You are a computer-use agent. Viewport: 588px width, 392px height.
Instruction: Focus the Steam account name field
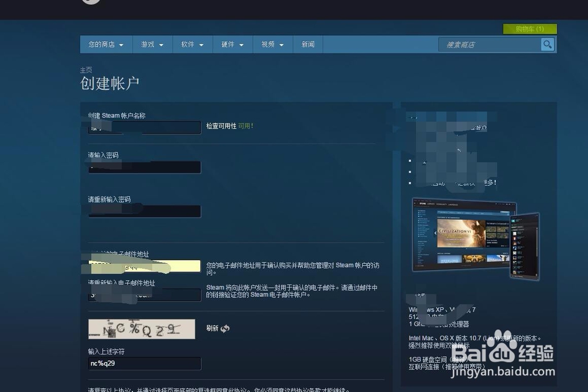point(145,128)
